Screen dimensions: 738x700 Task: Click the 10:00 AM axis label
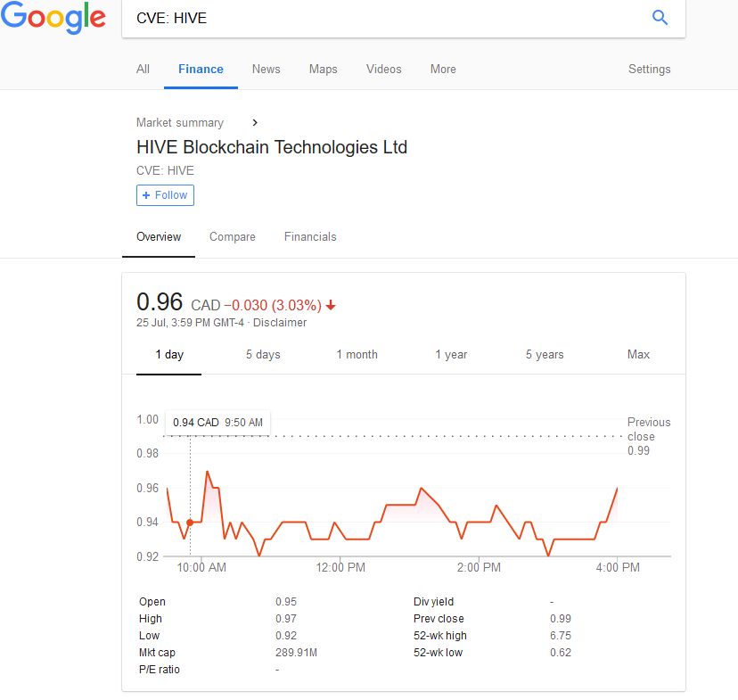coord(201,567)
